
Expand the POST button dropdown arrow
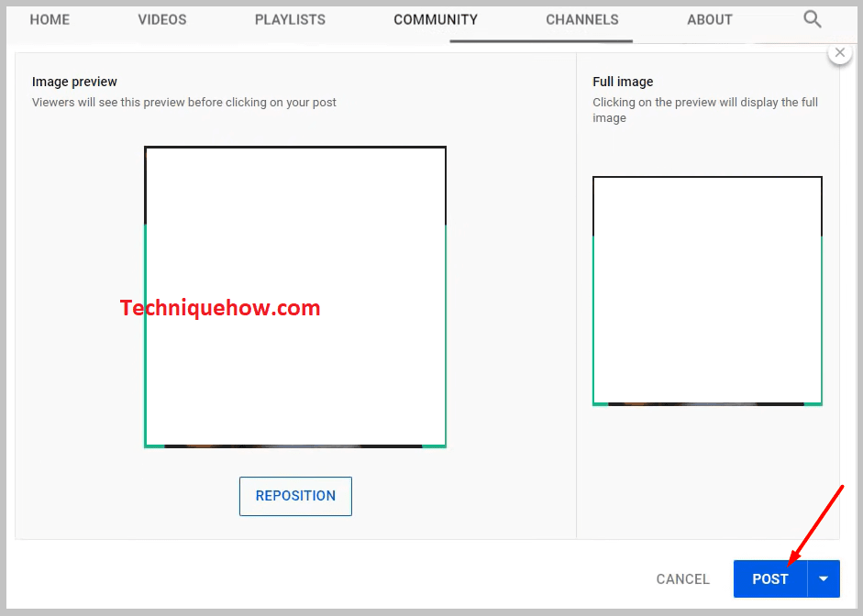[824, 578]
